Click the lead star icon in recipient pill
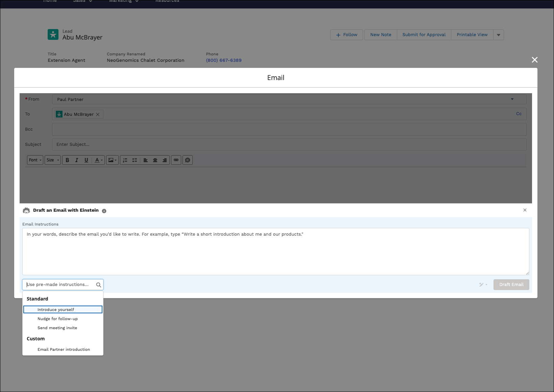The image size is (554, 392). click(x=59, y=114)
